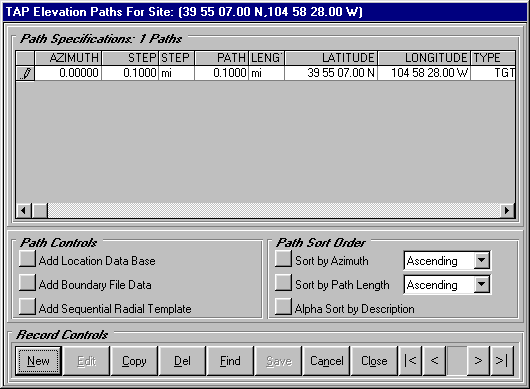Toggle Add Sequential Radial Template button
The image size is (530, 389).
pos(27,307)
